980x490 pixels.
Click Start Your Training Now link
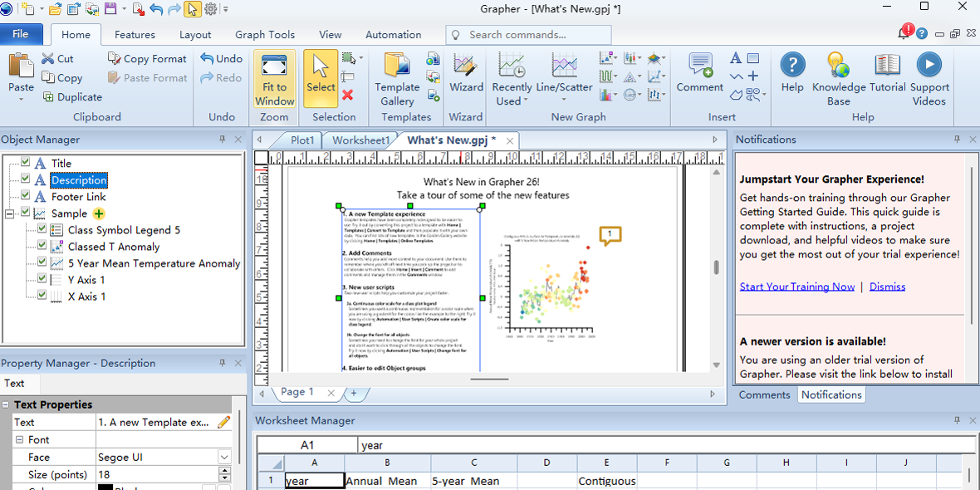coord(797,287)
